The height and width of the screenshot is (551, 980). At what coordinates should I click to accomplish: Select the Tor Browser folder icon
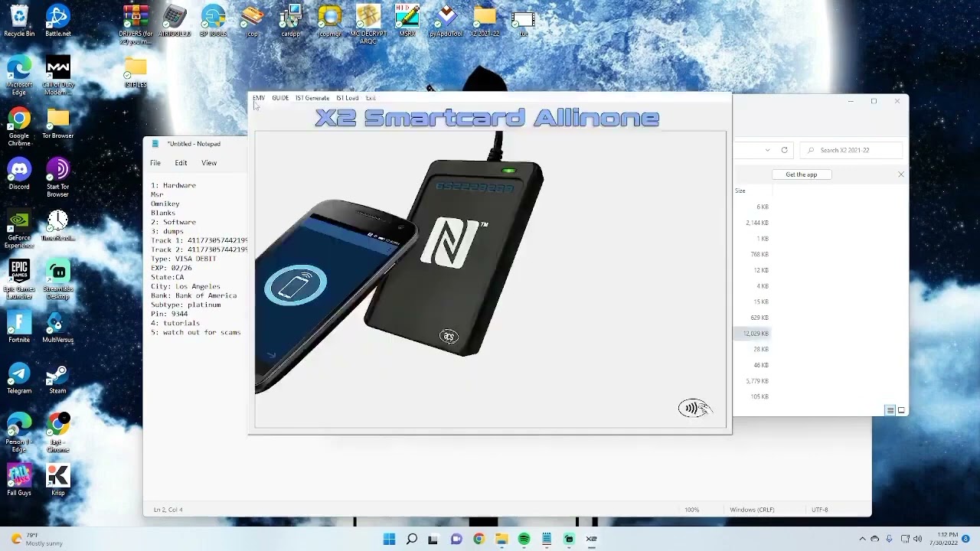[57, 122]
